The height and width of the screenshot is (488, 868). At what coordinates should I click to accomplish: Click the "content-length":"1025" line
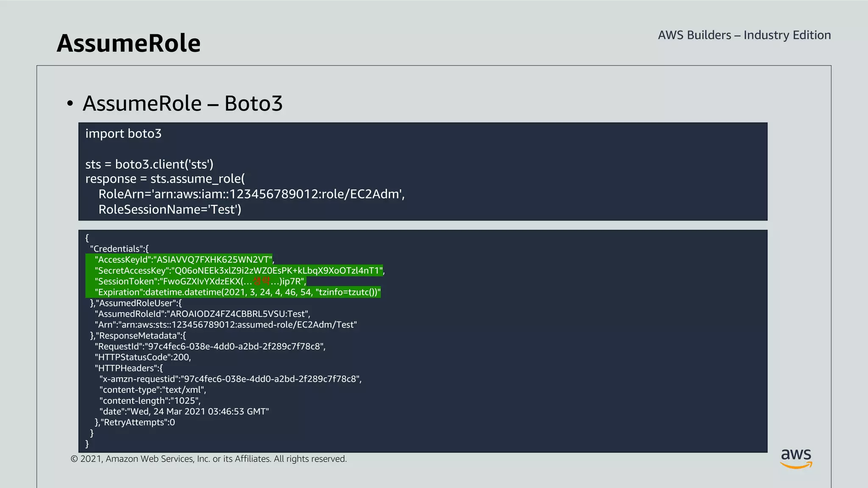pos(150,401)
